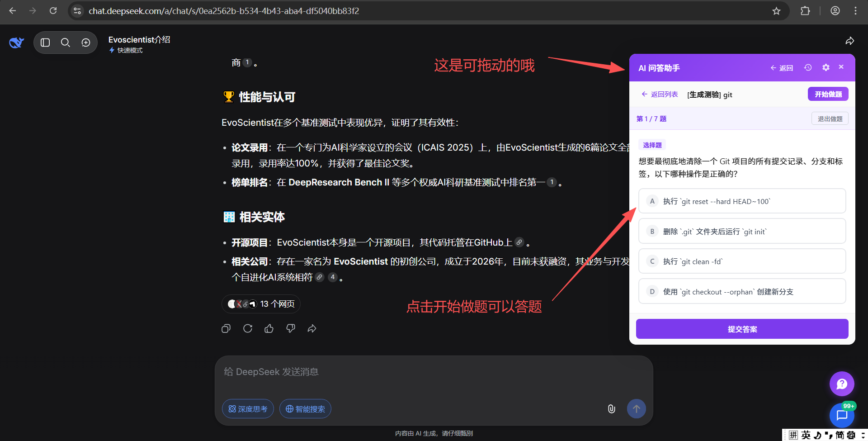Toggle 智能搜索 mode
This screenshot has height=441, width=868.
[x=305, y=409]
